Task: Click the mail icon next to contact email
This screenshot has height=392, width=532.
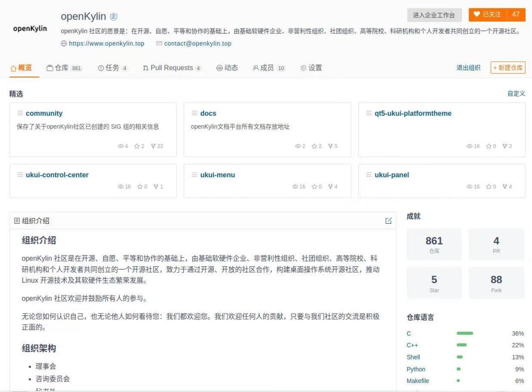Action: (159, 43)
